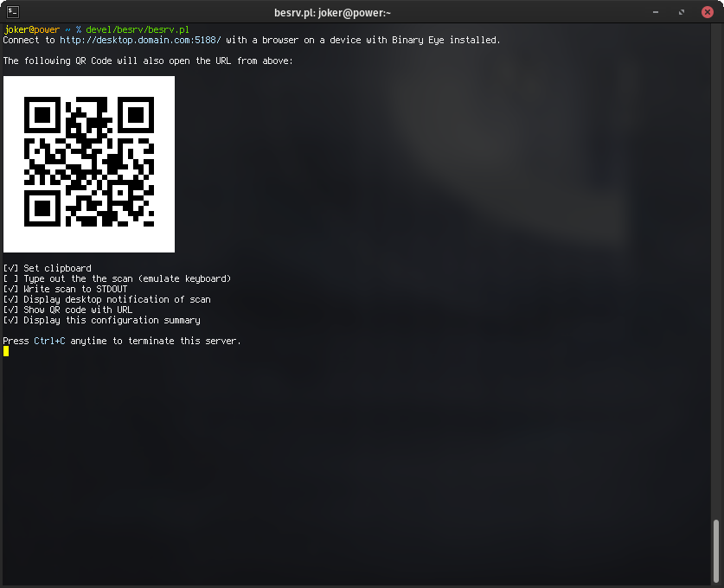Screen dimensions: 724x588
Task: Click the cyan 'Ctrl+C' text
Action: pyautogui.click(x=49, y=341)
